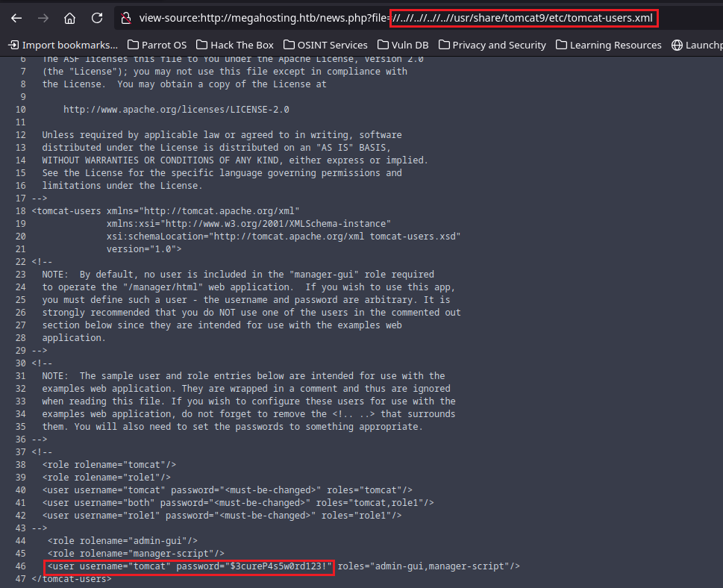
Task: Click the browser Back arrow button
Action: pos(16,18)
